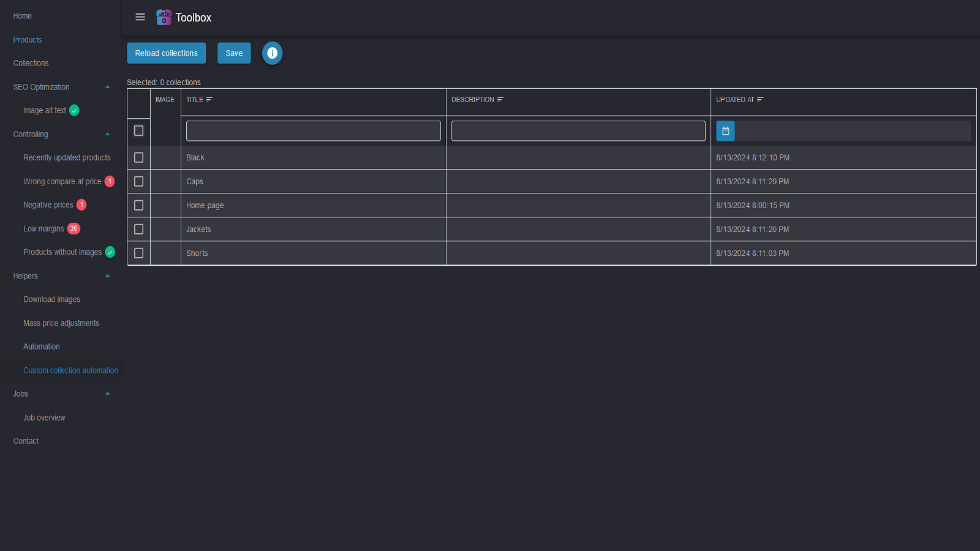Collapse the Helpers section
The height and width of the screenshot is (551, 980).
[x=107, y=275]
